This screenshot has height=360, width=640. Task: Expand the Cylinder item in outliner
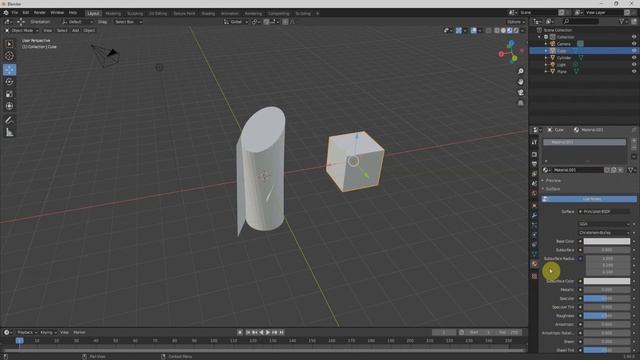coord(546,58)
